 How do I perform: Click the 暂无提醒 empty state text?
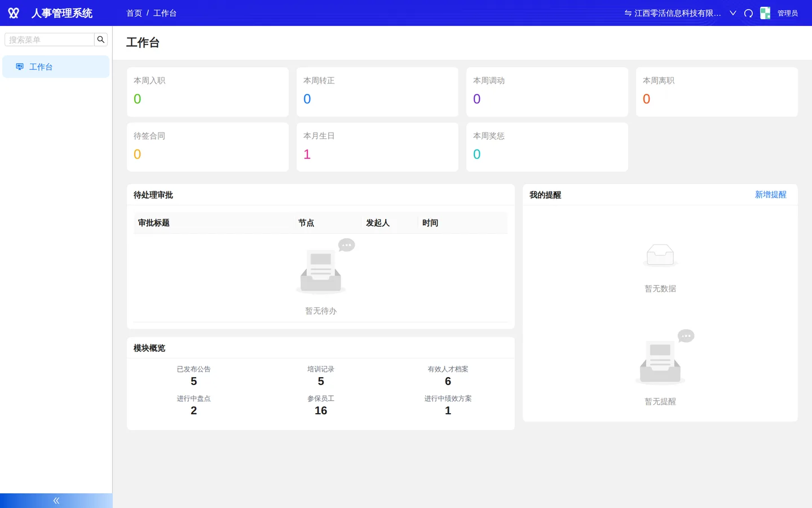(660, 401)
